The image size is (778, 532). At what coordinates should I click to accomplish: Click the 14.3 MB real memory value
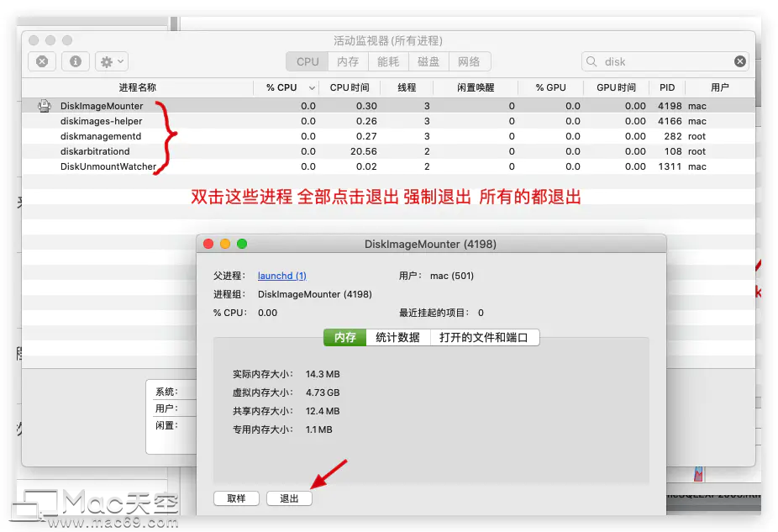tap(323, 374)
